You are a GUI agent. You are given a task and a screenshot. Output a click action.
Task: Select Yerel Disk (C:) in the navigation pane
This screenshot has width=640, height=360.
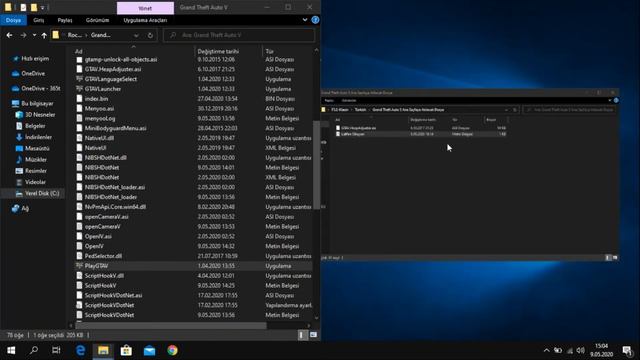point(42,193)
